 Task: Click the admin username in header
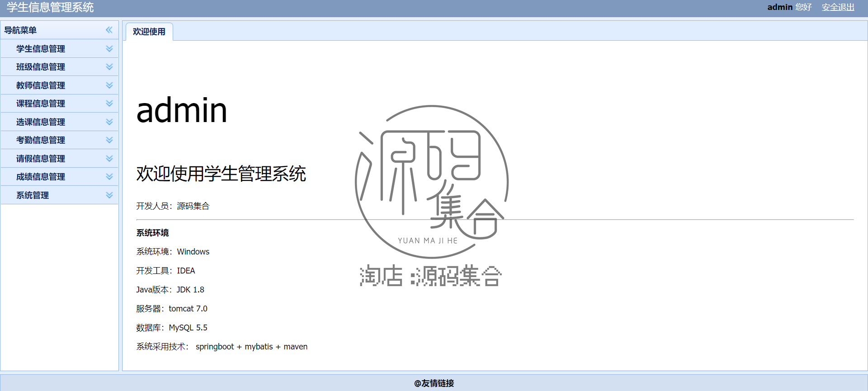point(780,7)
